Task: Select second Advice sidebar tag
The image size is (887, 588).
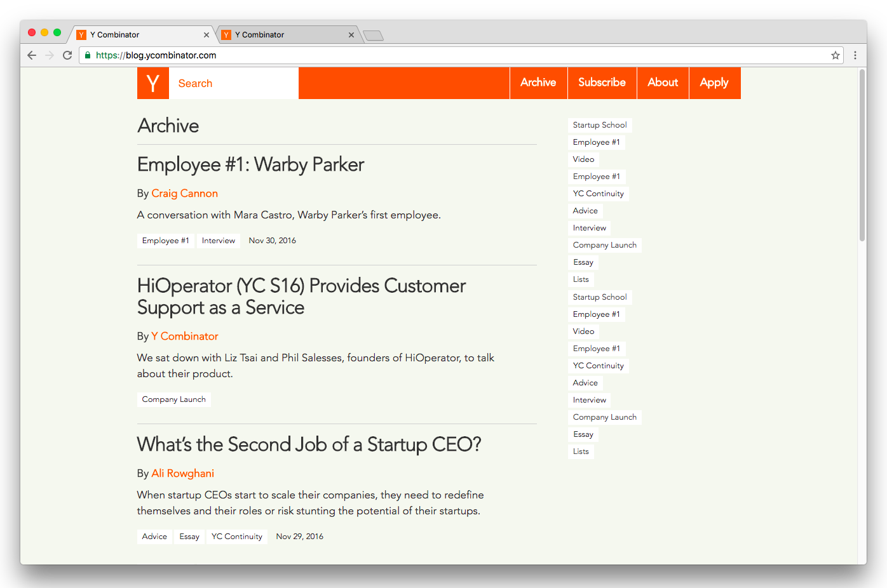Action: 585,383
